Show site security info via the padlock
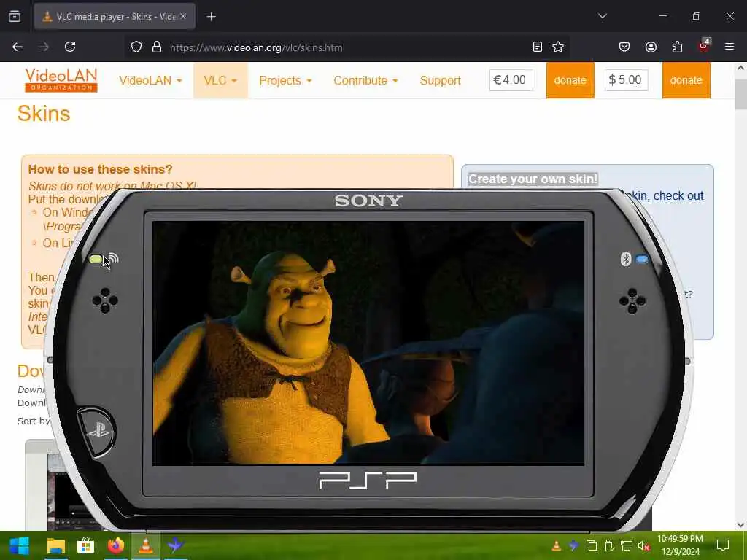Screen dimensions: 747x560 pos(157,47)
